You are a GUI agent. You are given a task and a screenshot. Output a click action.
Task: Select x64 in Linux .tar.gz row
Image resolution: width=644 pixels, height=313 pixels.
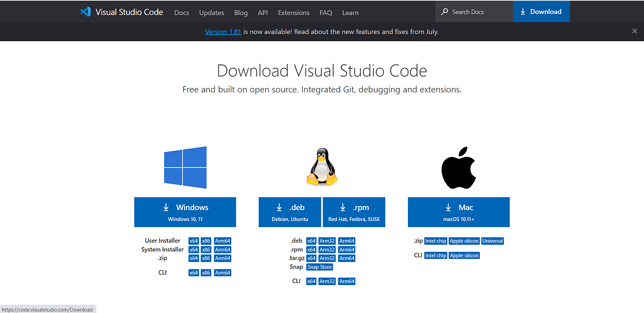point(311,258)
